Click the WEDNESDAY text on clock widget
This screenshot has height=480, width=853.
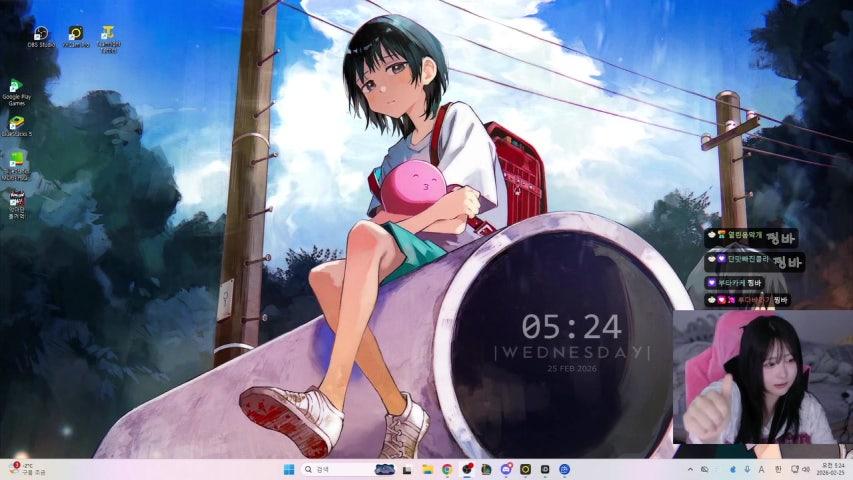click(572, 353)
